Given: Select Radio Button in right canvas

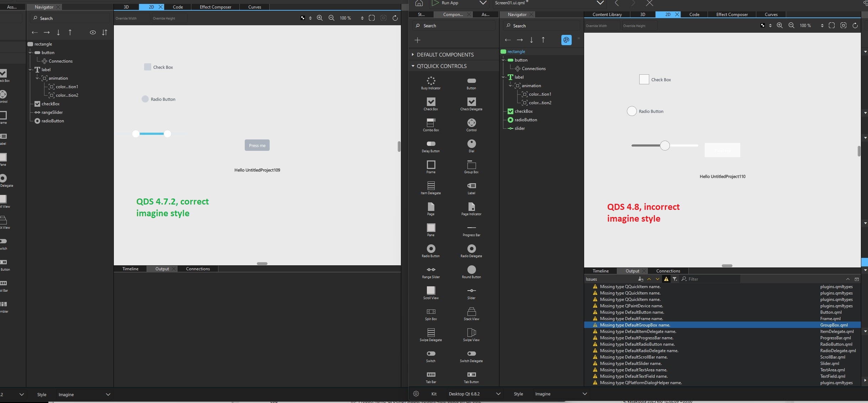Looking at the screenshot, I should [632, 111].
